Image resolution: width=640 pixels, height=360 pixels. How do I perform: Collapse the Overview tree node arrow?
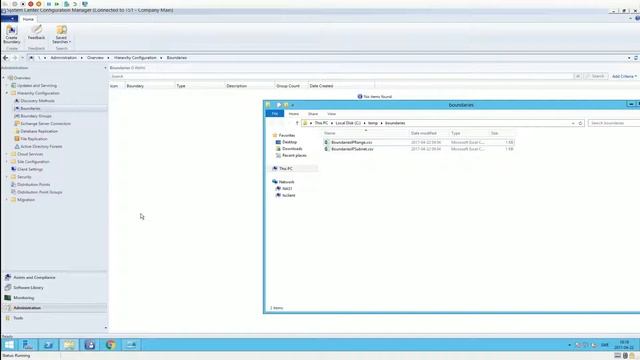coord(4,78)
